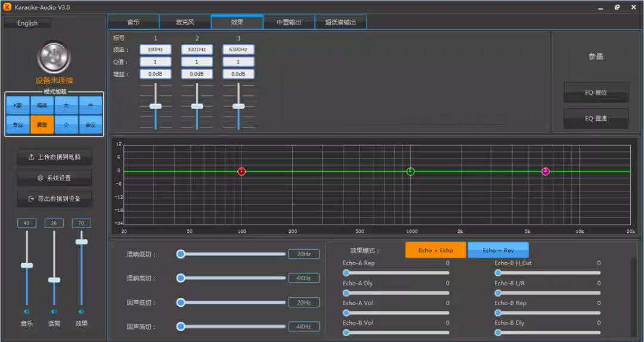Click 导出数据到设备 export button
Viewport: 644px width, 342px height.
point(55,199)
